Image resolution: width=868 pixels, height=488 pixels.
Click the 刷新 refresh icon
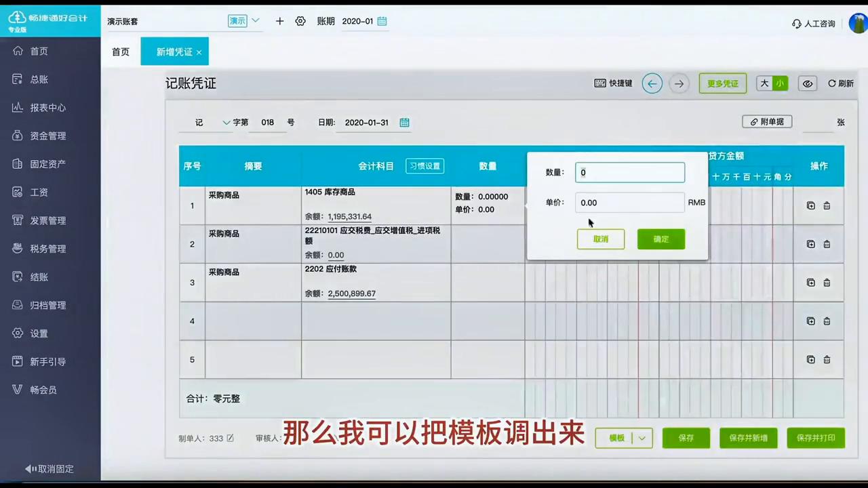(841, 83)
